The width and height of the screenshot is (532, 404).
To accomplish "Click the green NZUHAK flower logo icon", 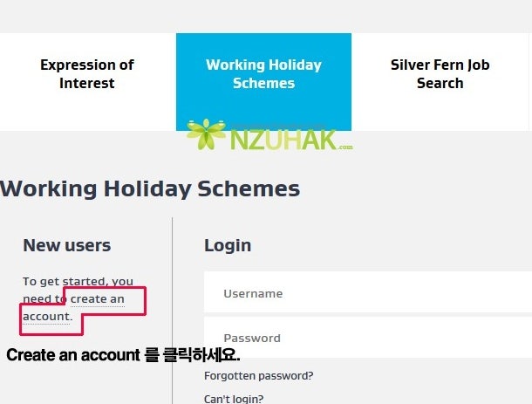I will [207, 134].
